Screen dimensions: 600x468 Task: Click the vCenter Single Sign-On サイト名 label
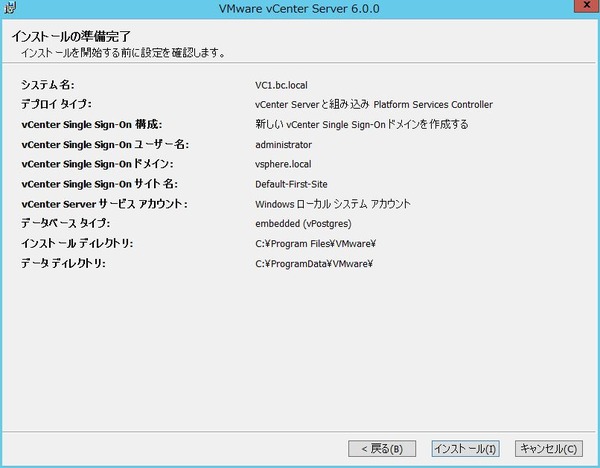pos(99,184)
